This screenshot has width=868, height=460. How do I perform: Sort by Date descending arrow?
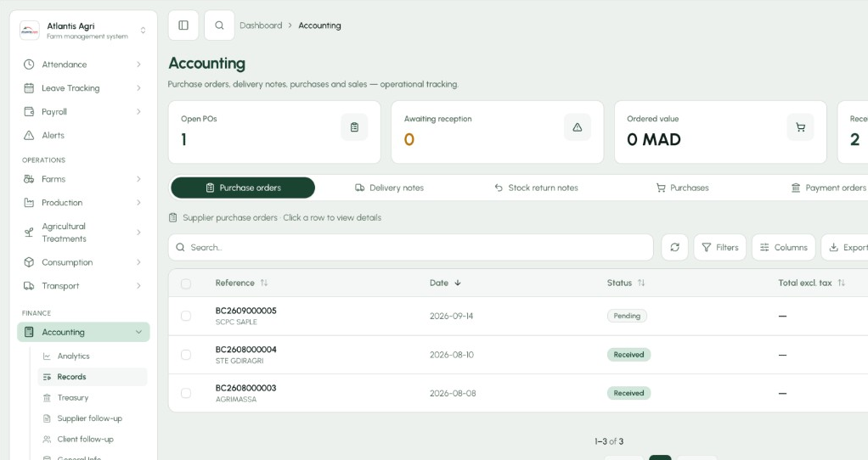pos(458,283)
